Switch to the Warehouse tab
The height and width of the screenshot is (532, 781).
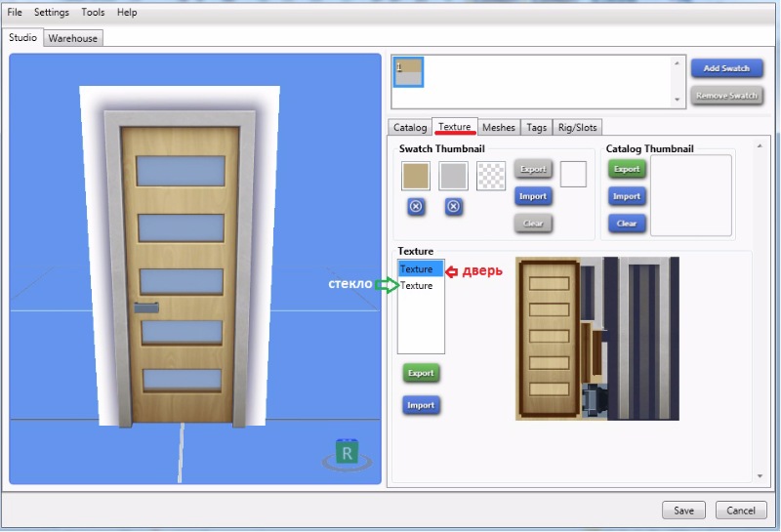tap(73, 38)
